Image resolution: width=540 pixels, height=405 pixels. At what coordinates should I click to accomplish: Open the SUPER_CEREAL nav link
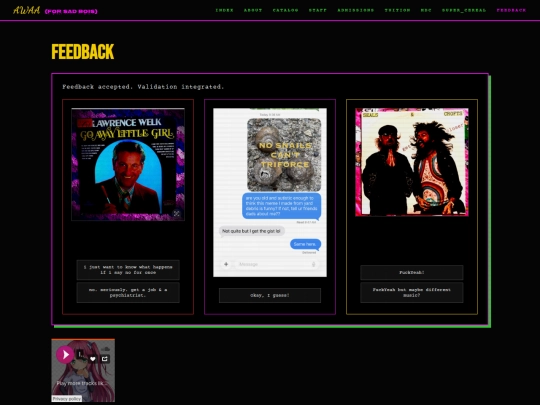click(x=464, y=10)
